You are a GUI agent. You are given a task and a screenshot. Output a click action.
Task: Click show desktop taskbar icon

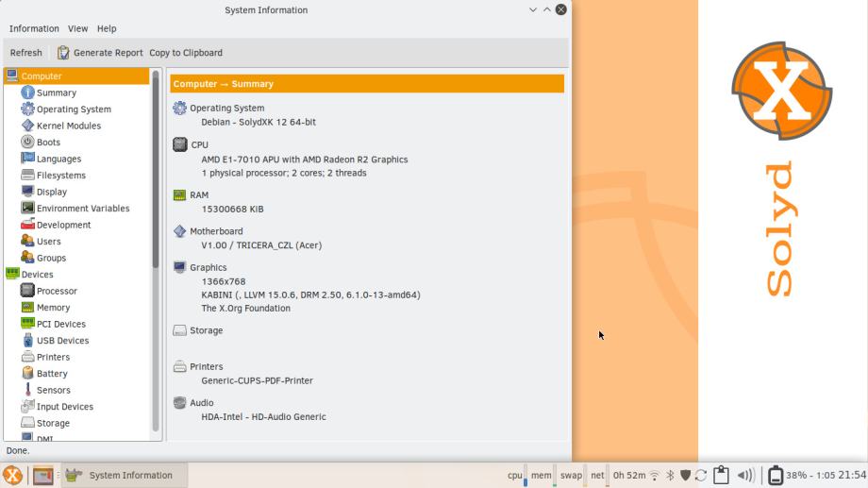[43, 476]
